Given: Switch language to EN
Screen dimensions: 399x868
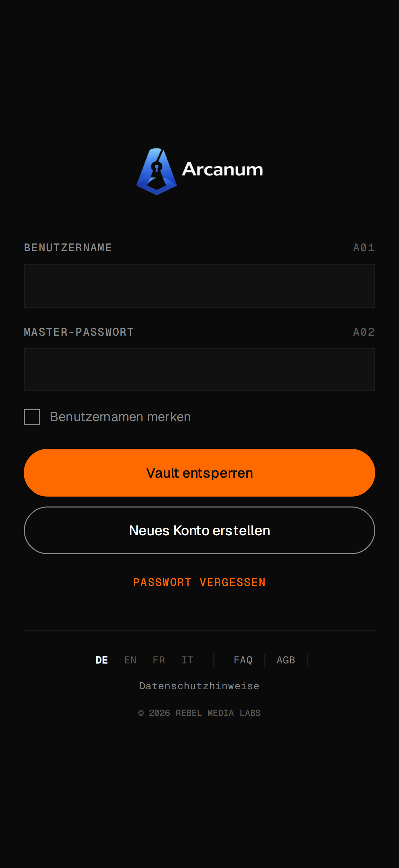Looking at the screenshot, I should 130,660.
